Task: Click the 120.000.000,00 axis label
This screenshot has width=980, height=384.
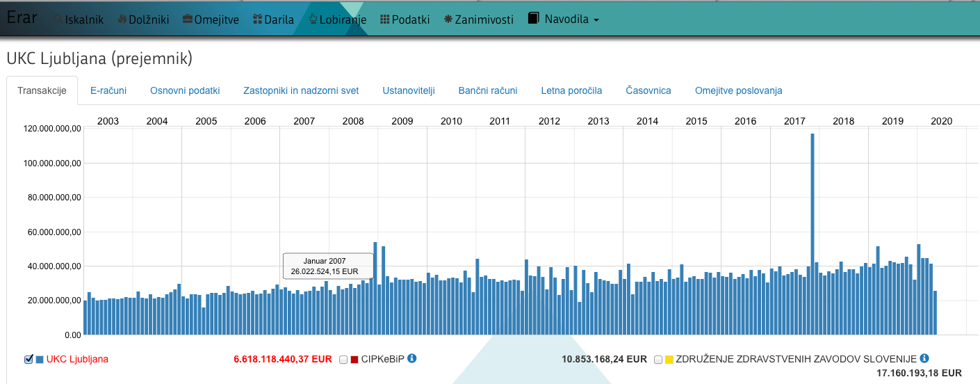Action: point(52,128)
